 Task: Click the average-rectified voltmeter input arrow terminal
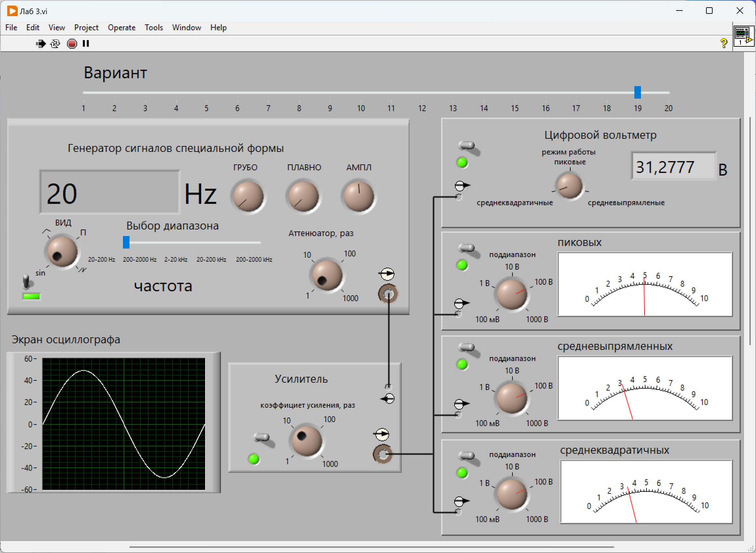[x=462, y=404]
